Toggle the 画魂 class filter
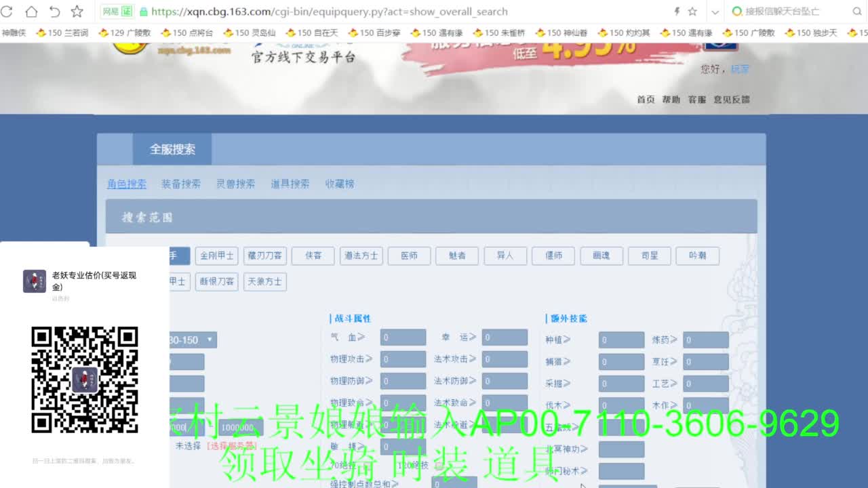The width and height of the screenshot is (868, 488). tap(601, 256)
